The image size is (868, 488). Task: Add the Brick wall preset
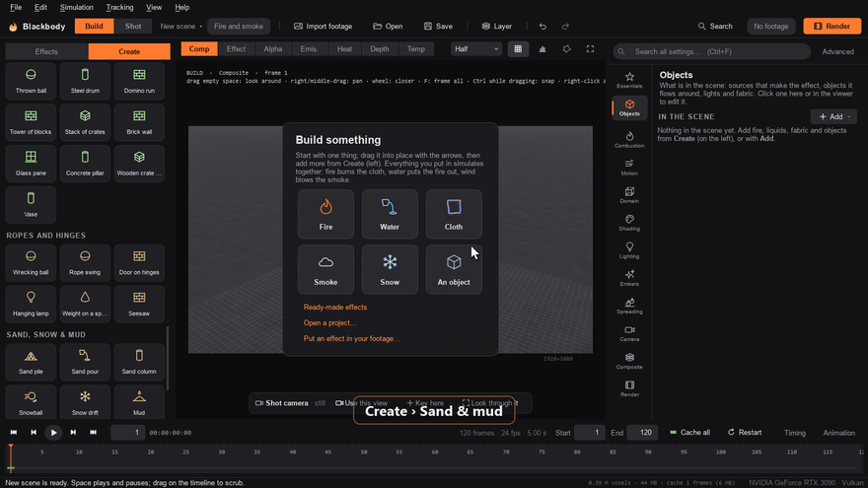coord(139,122)
